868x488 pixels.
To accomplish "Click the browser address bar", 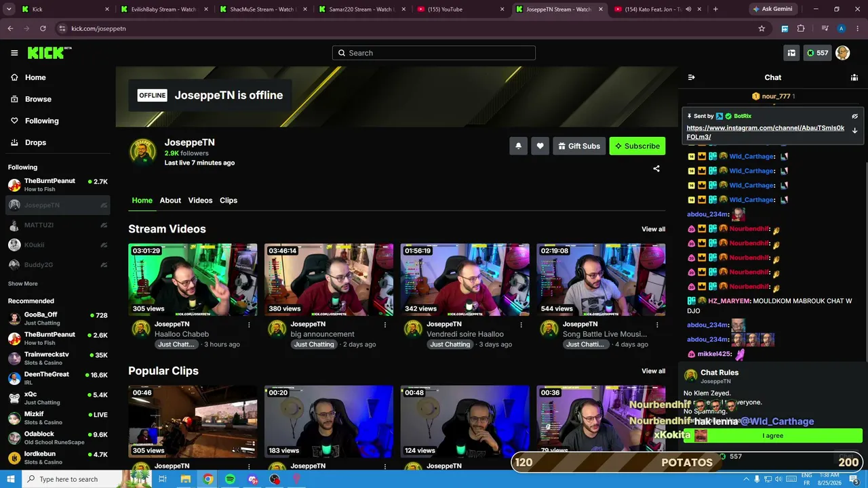I will pos(407,28).
